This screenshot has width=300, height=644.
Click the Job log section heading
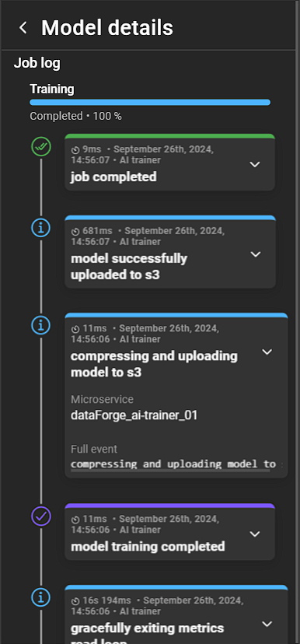(x=37, y=63)
